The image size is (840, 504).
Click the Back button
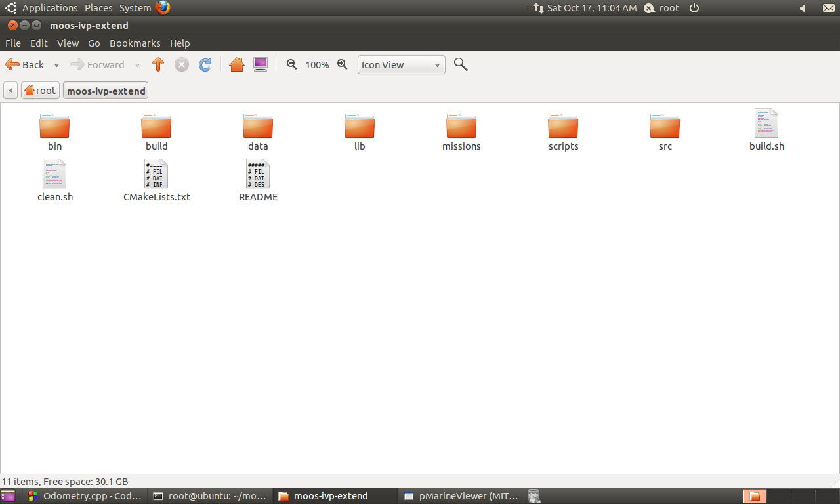pos(25,65)
